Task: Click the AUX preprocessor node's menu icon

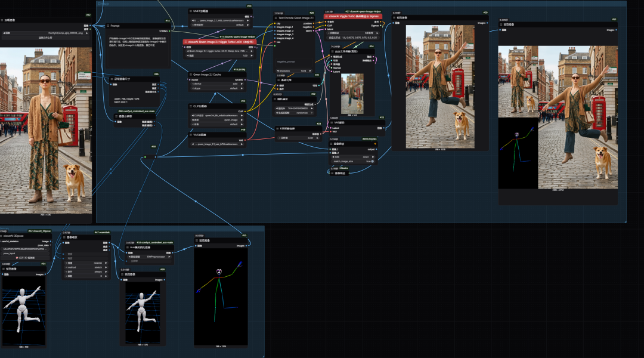Action: click(x=128, y=248)
